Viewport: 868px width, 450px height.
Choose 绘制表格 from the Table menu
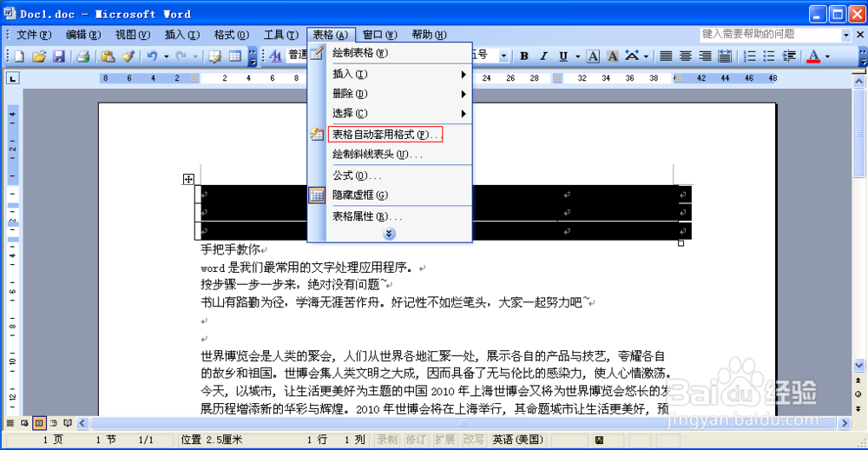tap(390, 54)
